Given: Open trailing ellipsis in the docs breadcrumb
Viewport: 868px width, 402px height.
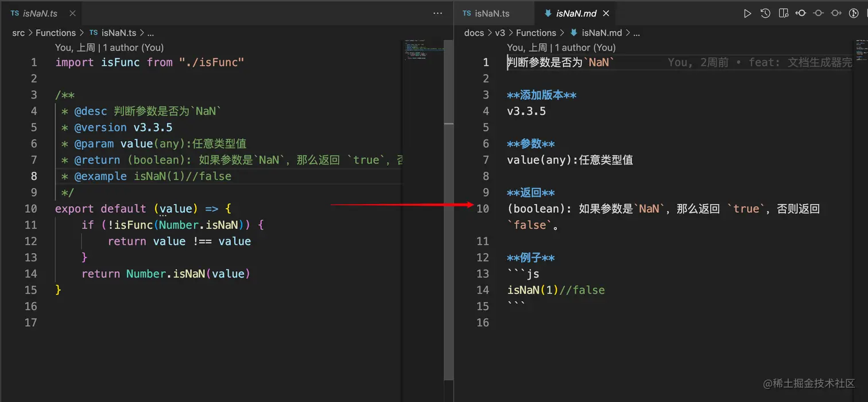Looking at the screenshot, I should point(637,33).
